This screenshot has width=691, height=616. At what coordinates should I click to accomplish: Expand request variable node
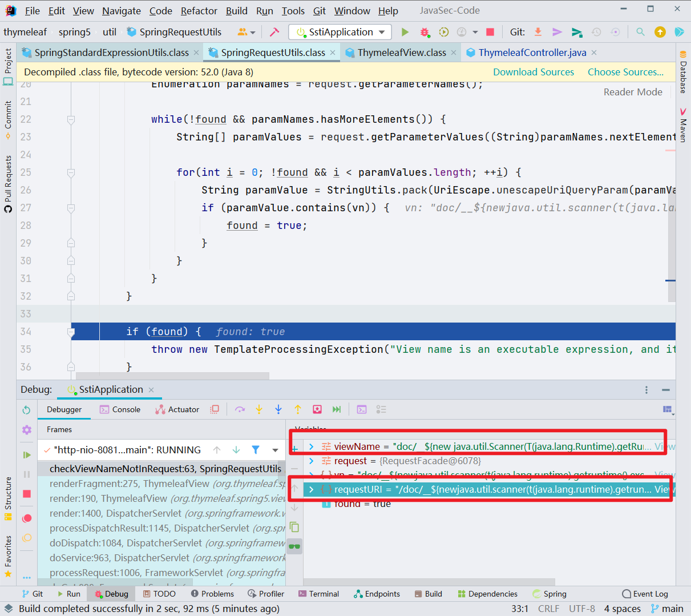click(x=311, y=461)
